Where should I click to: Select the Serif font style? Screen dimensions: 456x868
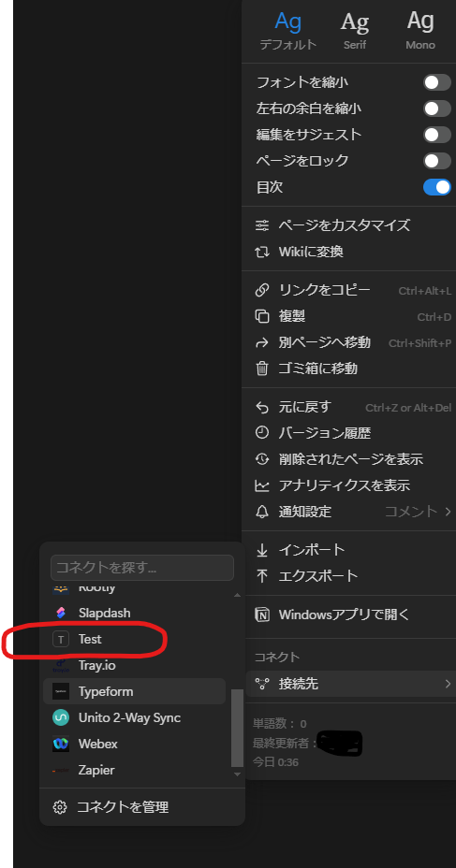355,31
